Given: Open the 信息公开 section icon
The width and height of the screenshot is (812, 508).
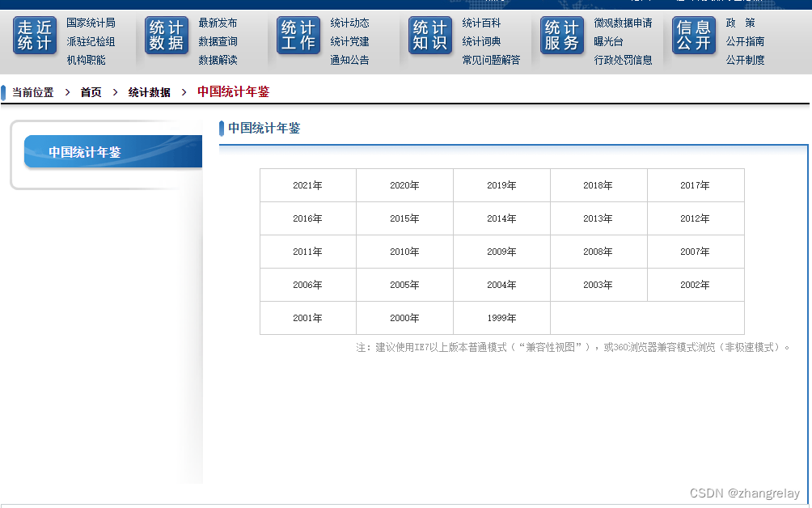Looking at the screenshot, I should point(694,36).
